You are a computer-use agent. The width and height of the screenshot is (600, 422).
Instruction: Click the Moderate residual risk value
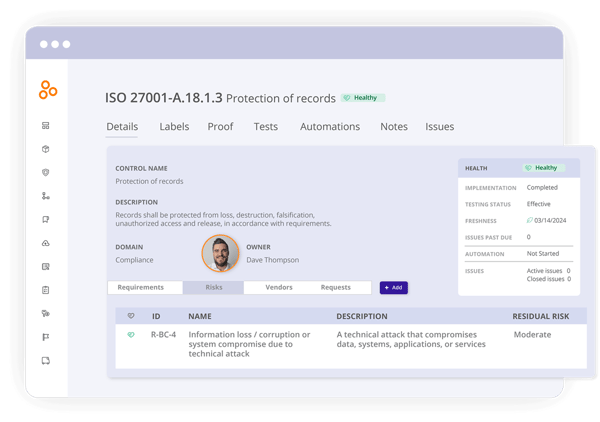click(x=532, y=335)
